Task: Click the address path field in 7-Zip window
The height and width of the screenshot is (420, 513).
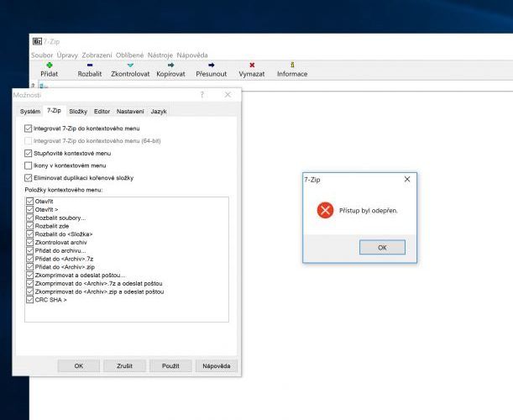Action: coord(275,86)
